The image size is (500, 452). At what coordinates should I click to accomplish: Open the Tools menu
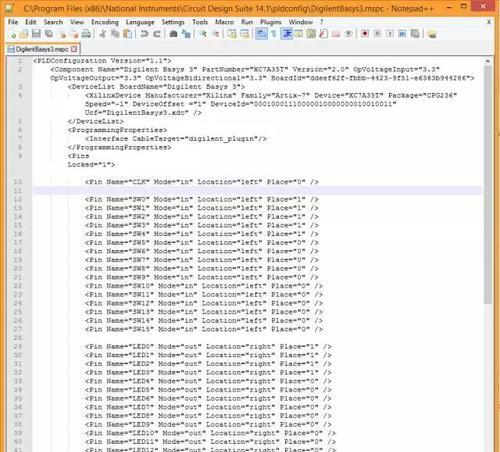coord(200,22)
